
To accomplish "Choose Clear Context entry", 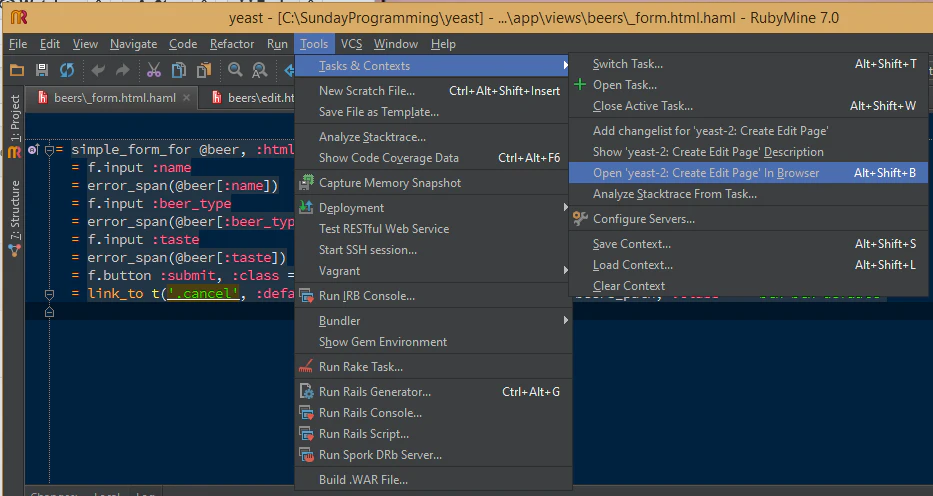I will [x=748, y=286].
